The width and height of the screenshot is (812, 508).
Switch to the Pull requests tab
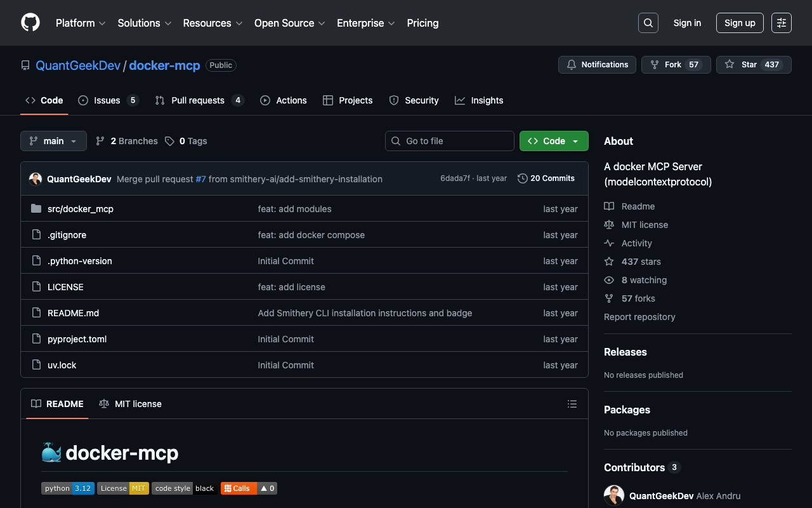click(x=197, y=100)
